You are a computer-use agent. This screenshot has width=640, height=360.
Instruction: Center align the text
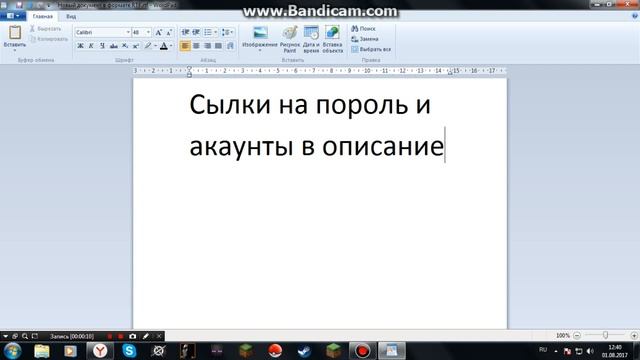click(196, 46)
